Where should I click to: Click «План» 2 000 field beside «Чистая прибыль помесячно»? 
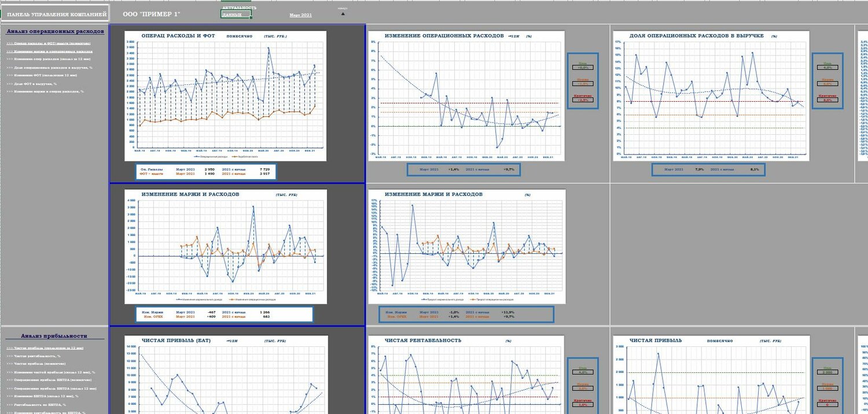(827, 372)
